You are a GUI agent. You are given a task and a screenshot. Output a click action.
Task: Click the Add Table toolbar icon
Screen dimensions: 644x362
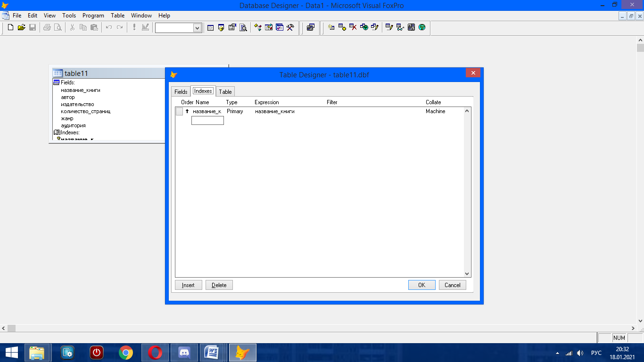(x=342, y=28)
